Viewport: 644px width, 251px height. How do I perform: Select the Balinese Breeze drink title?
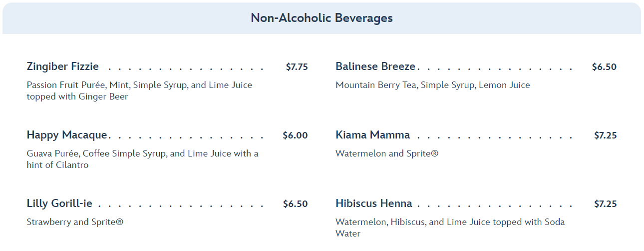point(375,66)
